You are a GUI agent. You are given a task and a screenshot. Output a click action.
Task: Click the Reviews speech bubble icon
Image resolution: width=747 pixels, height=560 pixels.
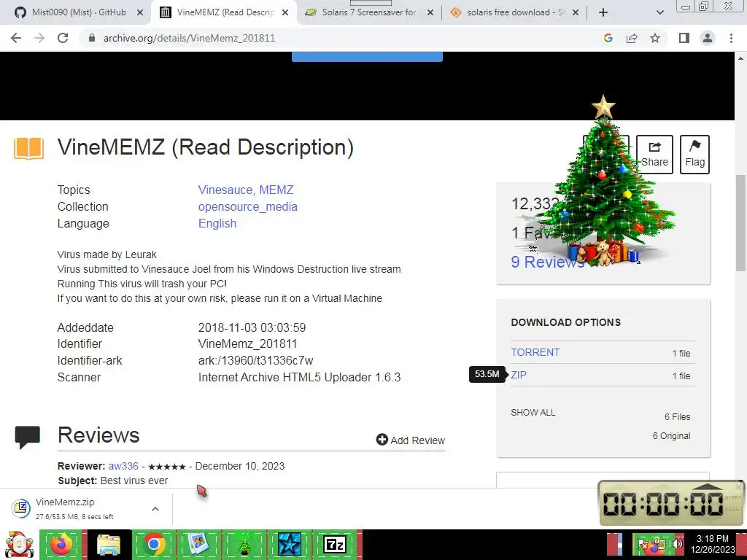point(27,437)
